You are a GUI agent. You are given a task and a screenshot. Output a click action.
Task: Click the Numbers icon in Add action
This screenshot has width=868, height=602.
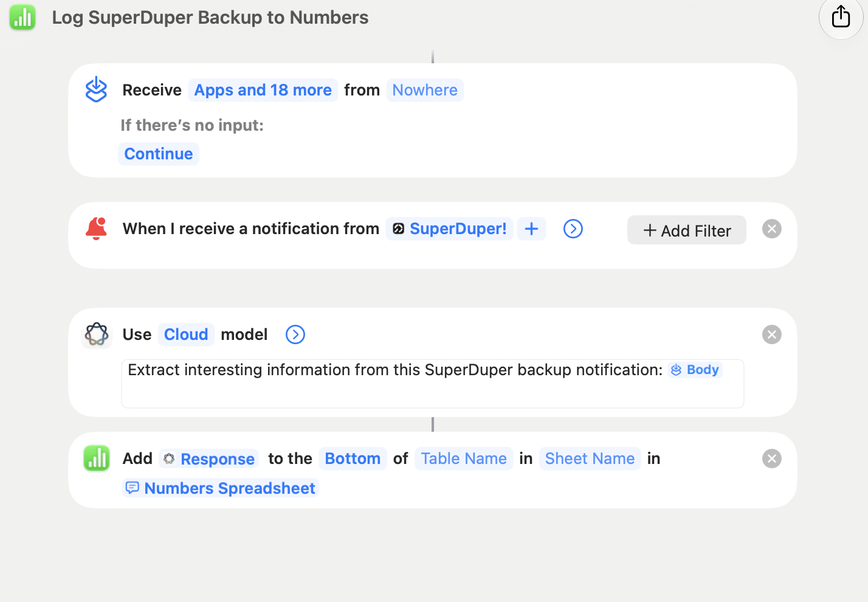click(x=97, y=458)
